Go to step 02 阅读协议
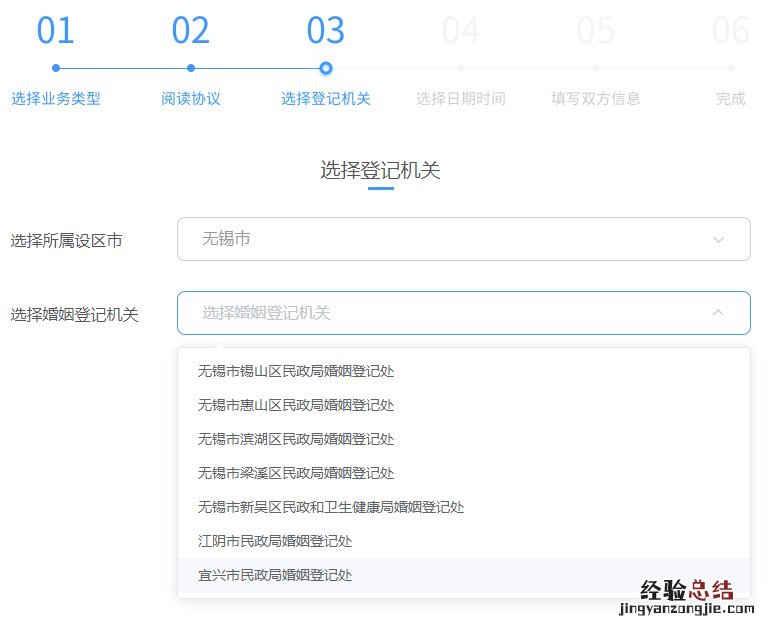This screenshot has width=769, height=627. (191, 98)
